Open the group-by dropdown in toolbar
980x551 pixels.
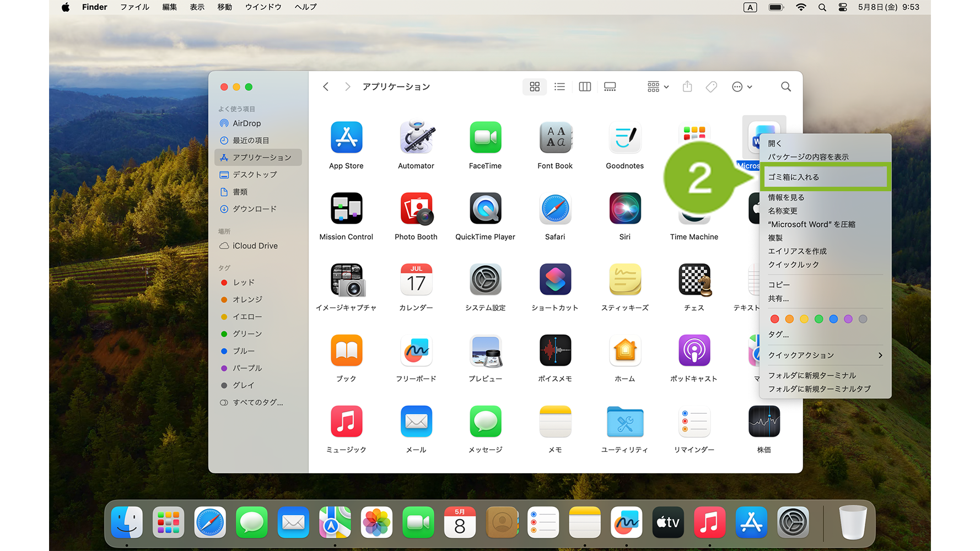[x=658, y=87]
